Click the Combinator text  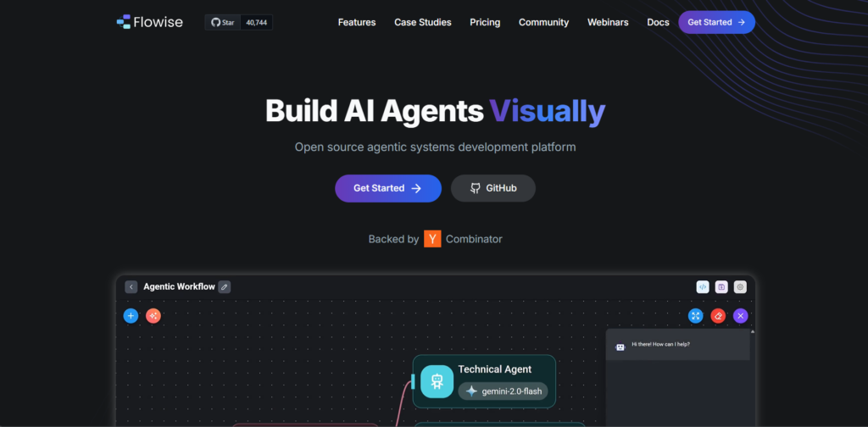tap(474, 239)
